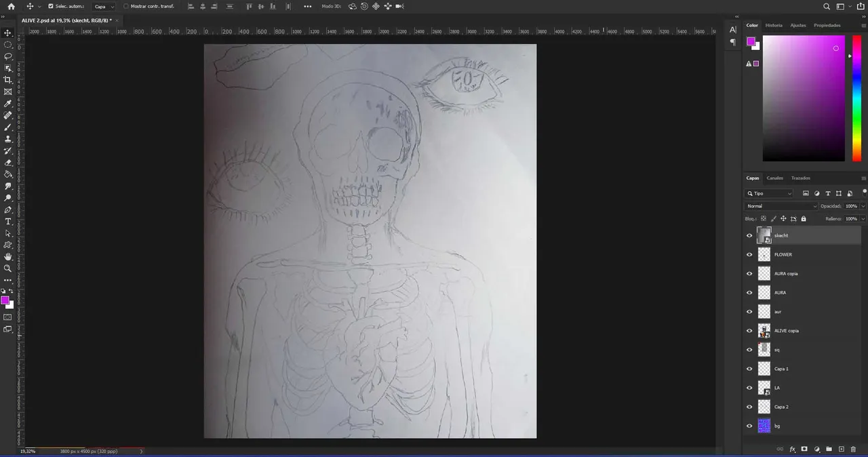Expand the Relleno 100% dropdown arrow

pos(863,219)
